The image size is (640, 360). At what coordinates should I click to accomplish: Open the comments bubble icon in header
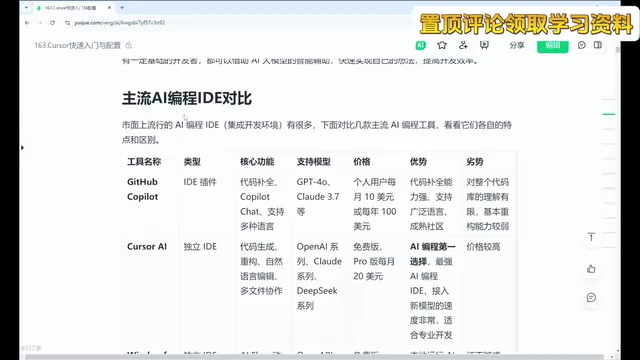[x=582, y=45]
